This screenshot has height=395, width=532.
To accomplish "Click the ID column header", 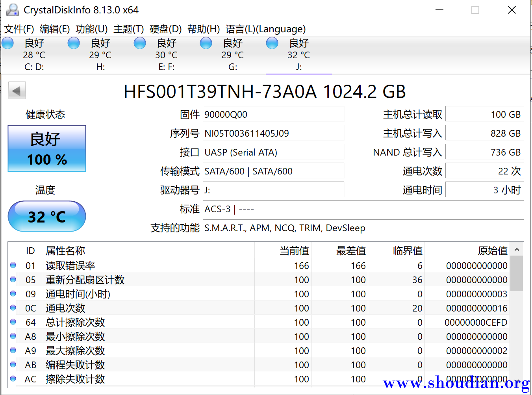I will coord(30,250).
